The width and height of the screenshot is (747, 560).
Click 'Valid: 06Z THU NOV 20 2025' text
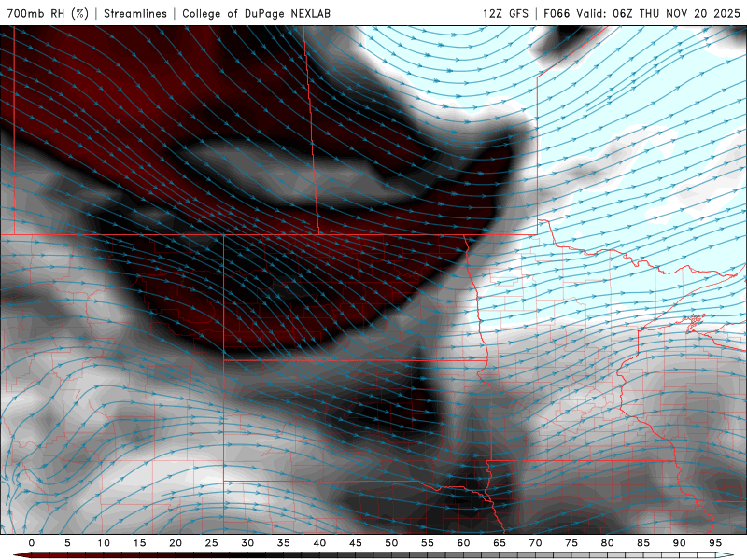coord(658,13)
